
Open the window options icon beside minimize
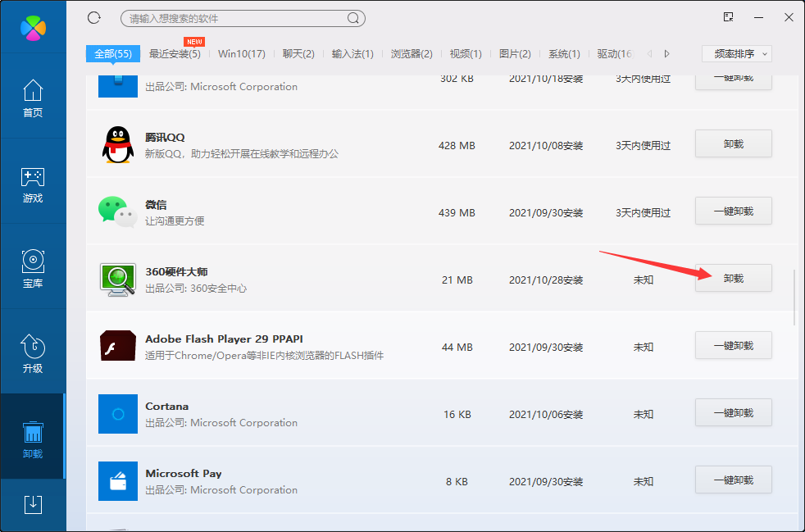729,17
